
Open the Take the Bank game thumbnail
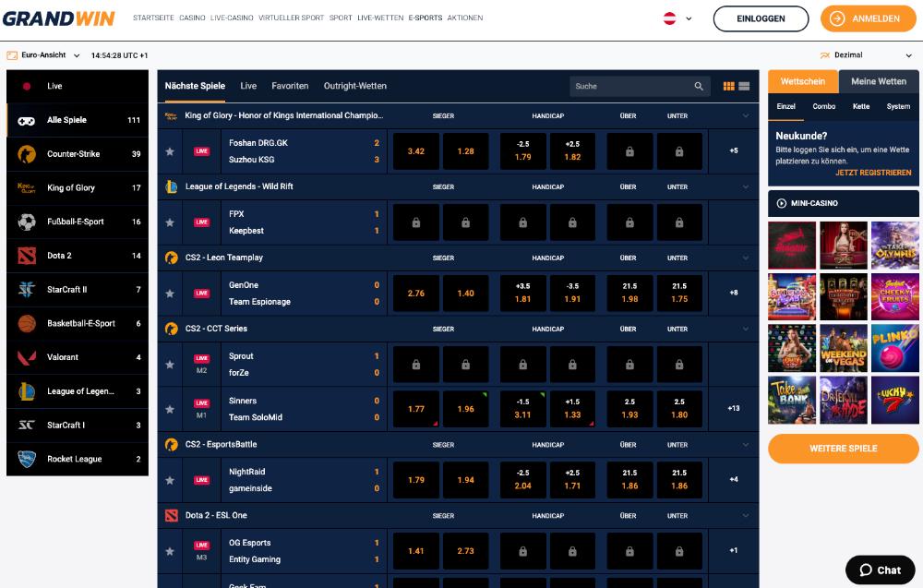792,401
